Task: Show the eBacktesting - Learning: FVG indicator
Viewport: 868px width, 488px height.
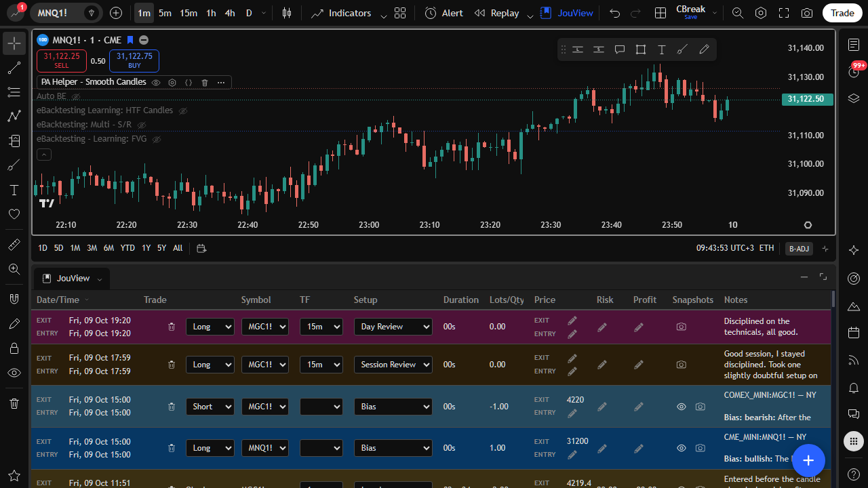Action: coord(157,139)
